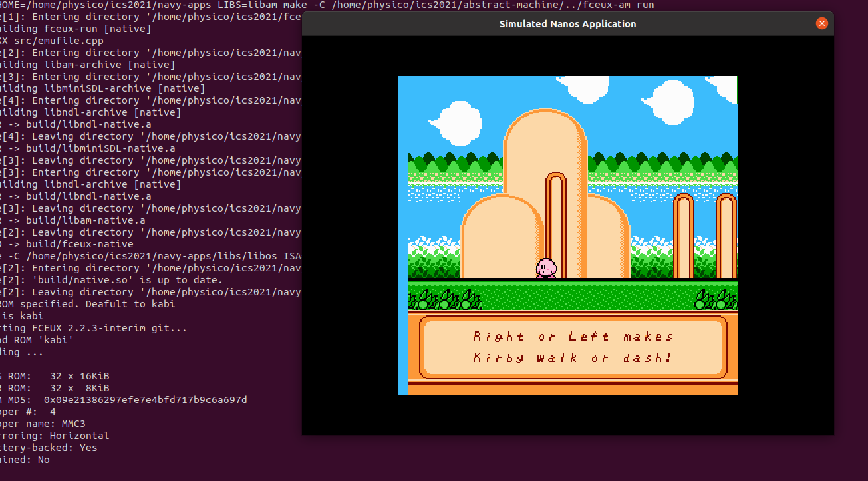Viewport: 868px width, 481px height.
Task: Click the 'Simulated Nanos Application' window title
Action: (567, 24)
